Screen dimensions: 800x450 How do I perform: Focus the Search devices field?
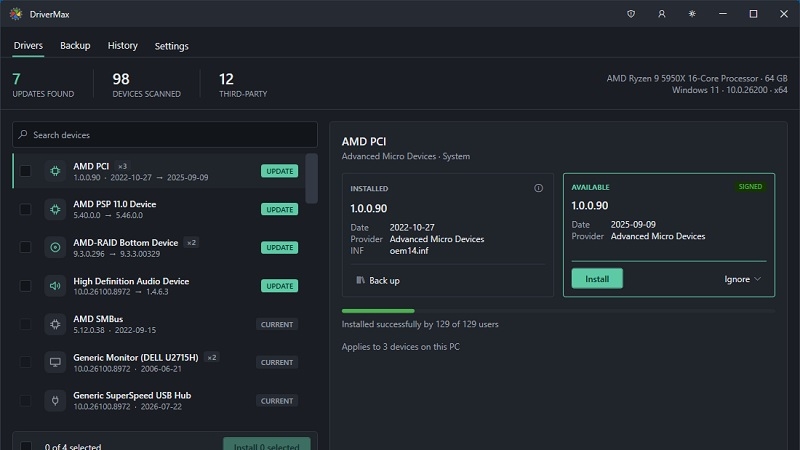(165, 135)
